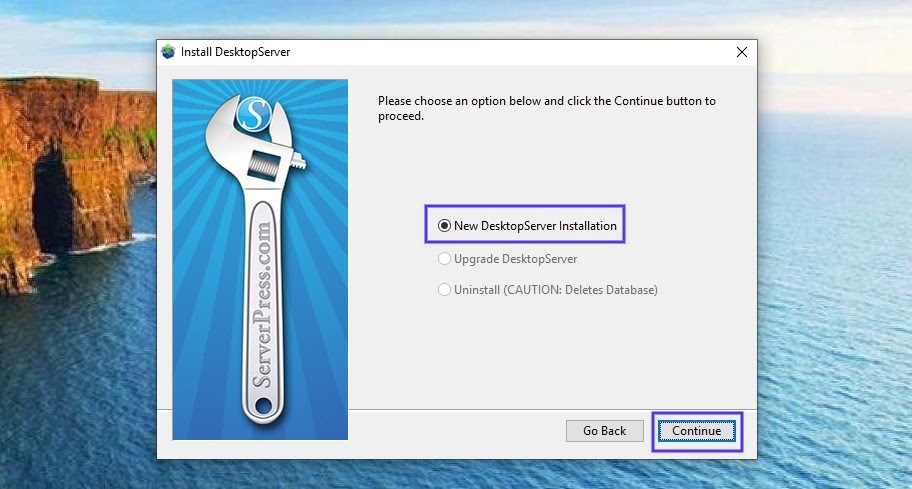Click the Continue button

696,431
